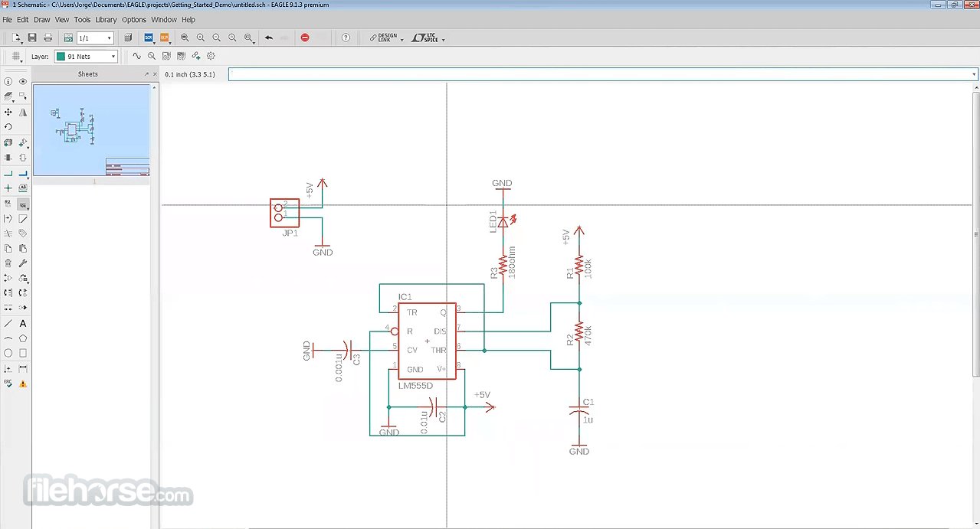Open the settings gear icon in second toolbar
980x529 pixels.
tap(211, 56)
